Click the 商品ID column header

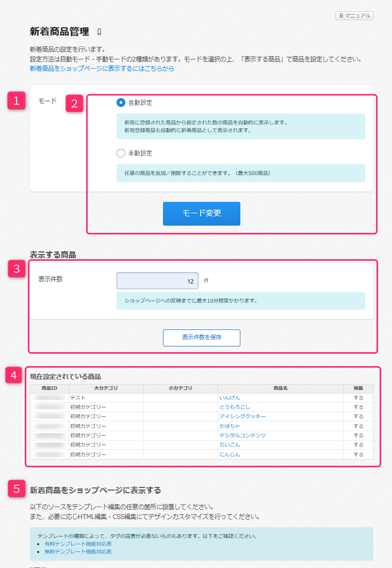pyautogui.click(x=49, y=388)
